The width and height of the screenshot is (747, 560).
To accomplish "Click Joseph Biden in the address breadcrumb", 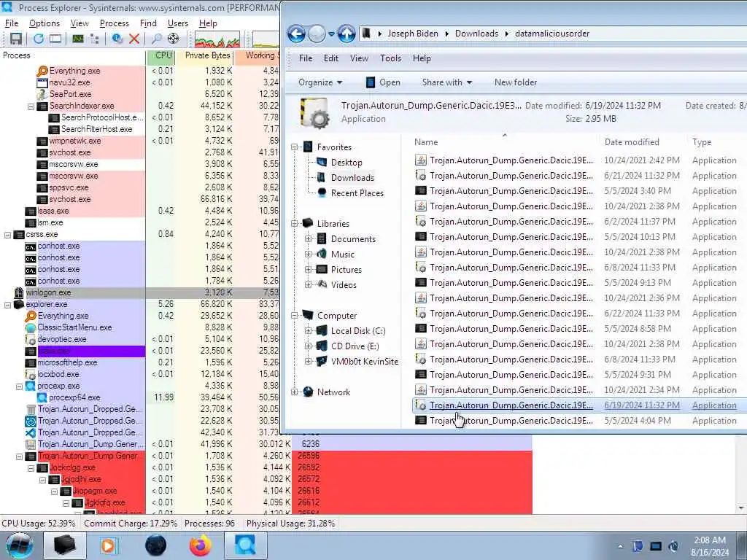I will pos(413,34).
